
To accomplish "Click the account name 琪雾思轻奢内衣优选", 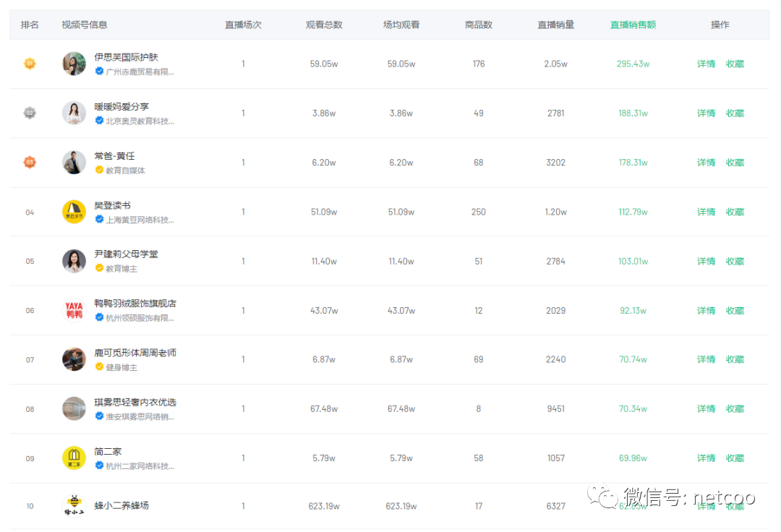I will tap(135, 402).
